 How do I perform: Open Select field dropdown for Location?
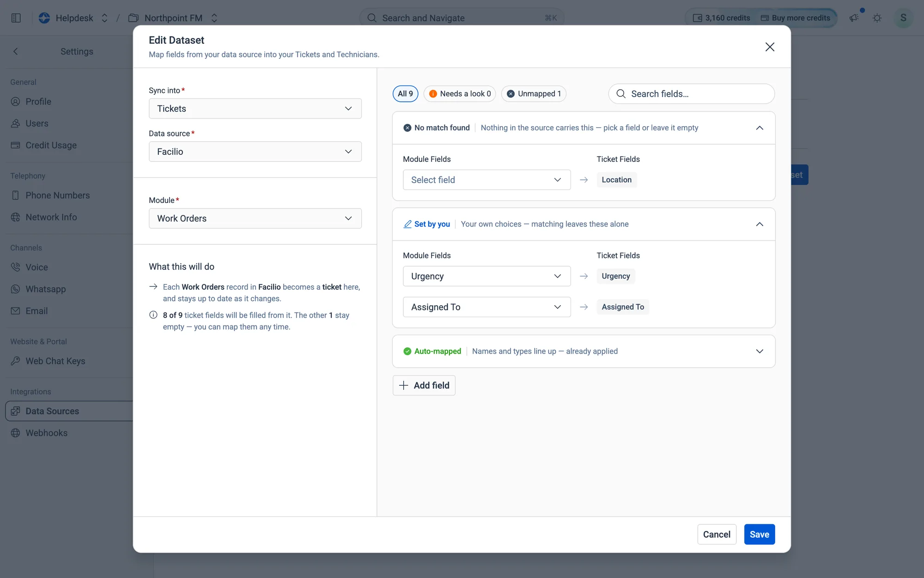coord(487,180)
